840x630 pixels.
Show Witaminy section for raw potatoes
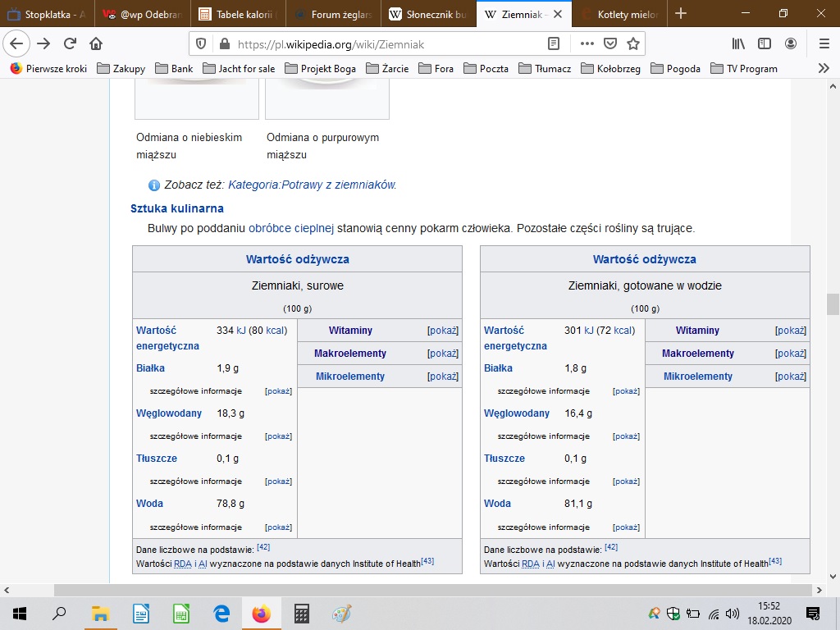[443, 331]
